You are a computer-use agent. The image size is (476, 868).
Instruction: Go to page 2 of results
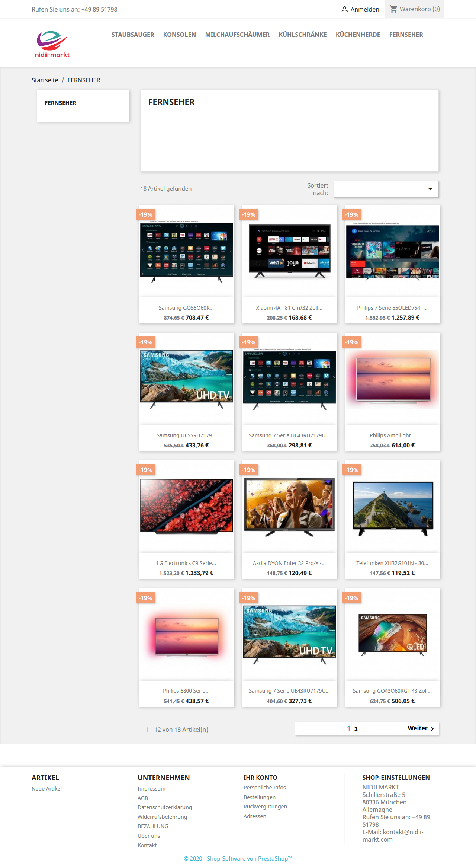tap(356, 729)
